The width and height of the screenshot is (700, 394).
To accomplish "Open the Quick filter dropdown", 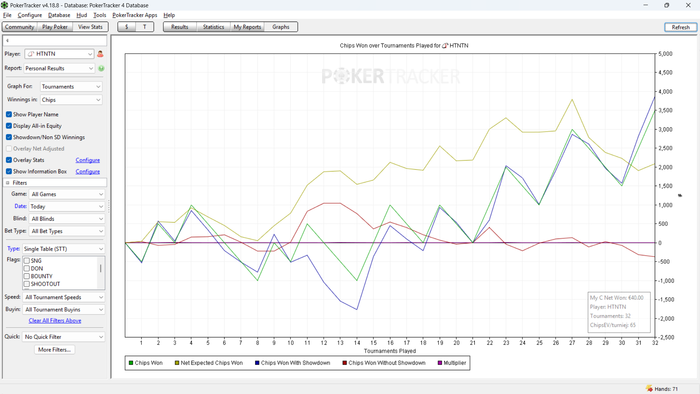I will coord(63,337).
